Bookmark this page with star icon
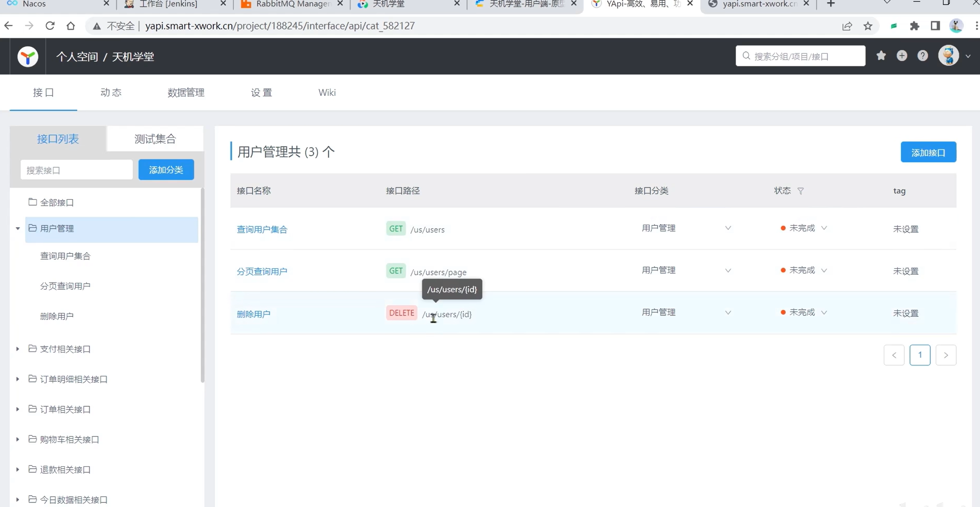Viewport: 980px width, 507px height. pyautogui.click(x=868, y=26)
